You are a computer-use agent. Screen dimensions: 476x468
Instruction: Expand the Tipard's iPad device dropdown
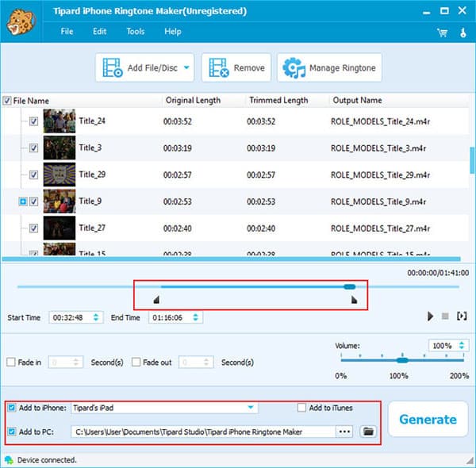(251, 408)
